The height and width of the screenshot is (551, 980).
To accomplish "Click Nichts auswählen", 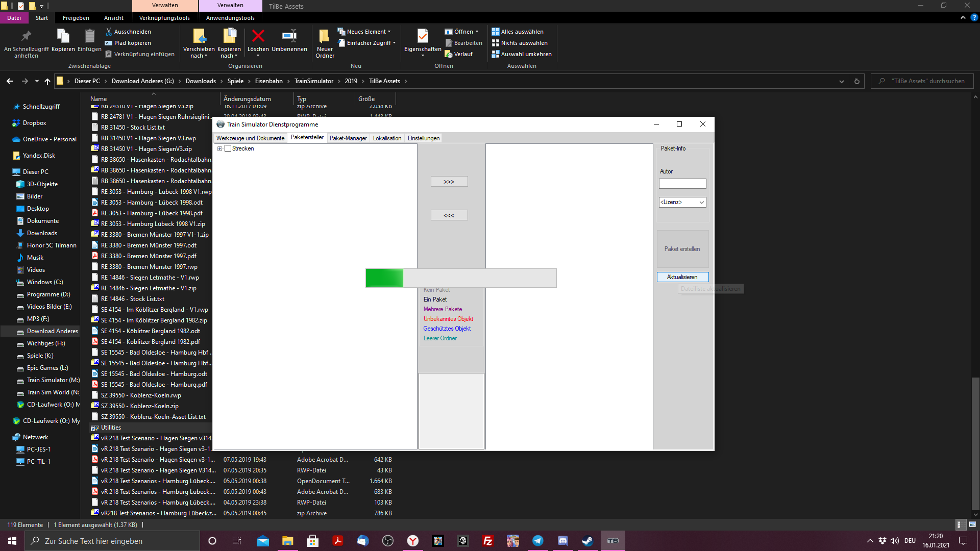I will pyautogui.click(x=520, y=43).
